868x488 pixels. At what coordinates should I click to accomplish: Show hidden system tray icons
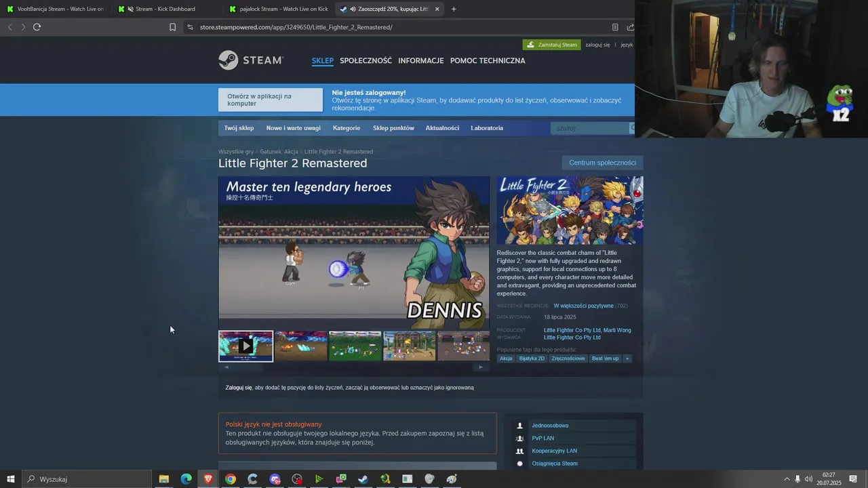point(787,479)
